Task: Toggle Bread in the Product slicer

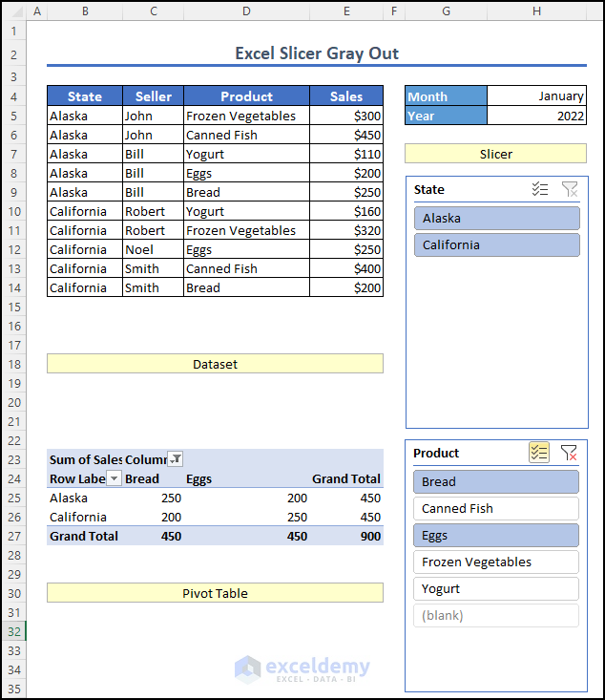Action: (496, 481)
